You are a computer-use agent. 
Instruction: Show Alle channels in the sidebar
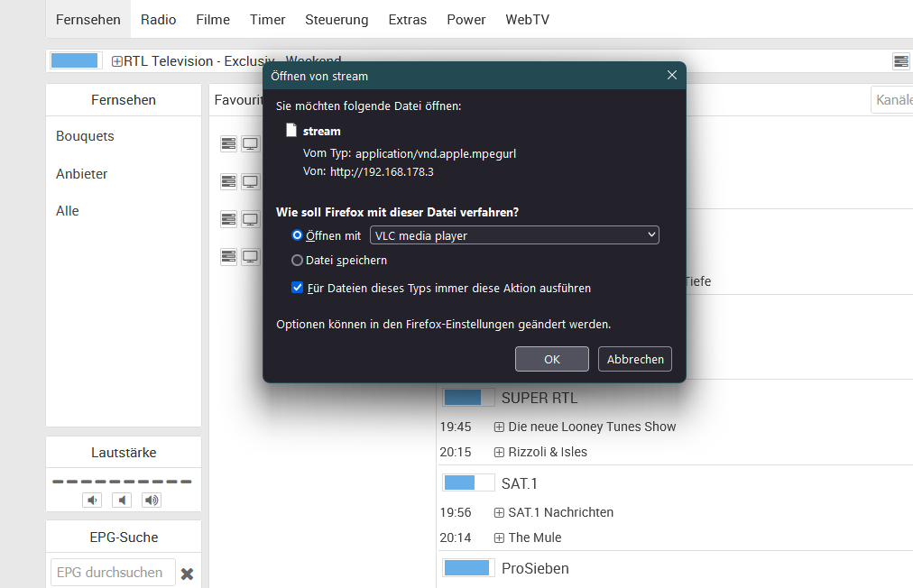click(x=68, y=211)
